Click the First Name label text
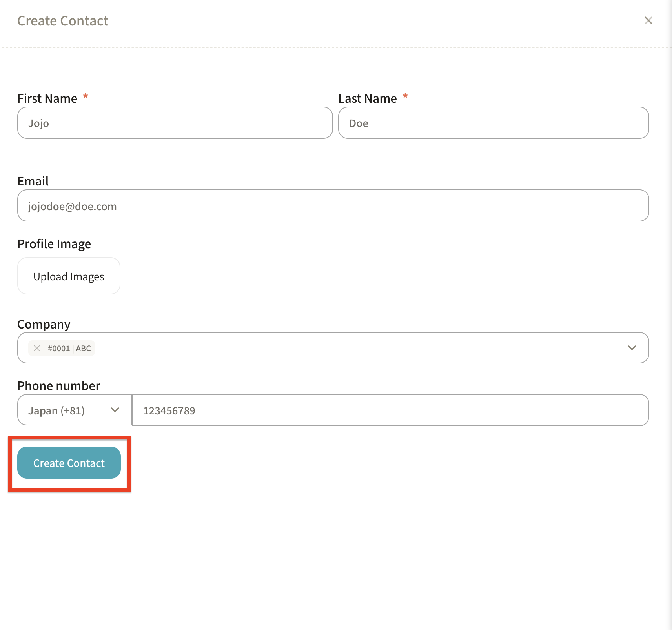The image size is (672, 630). point(47,98)
